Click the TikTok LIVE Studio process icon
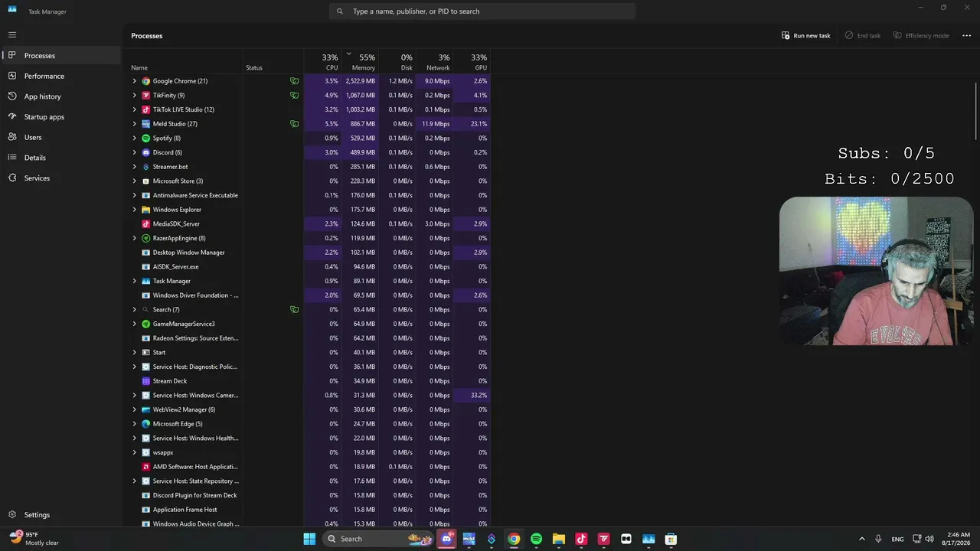This screenshot has height=551, width=980. pos(145,109)
